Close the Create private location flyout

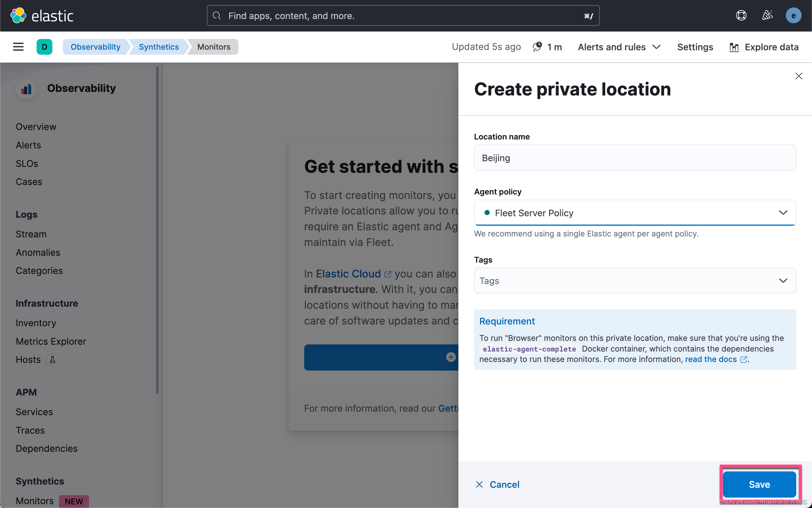[x=799, y=76]
